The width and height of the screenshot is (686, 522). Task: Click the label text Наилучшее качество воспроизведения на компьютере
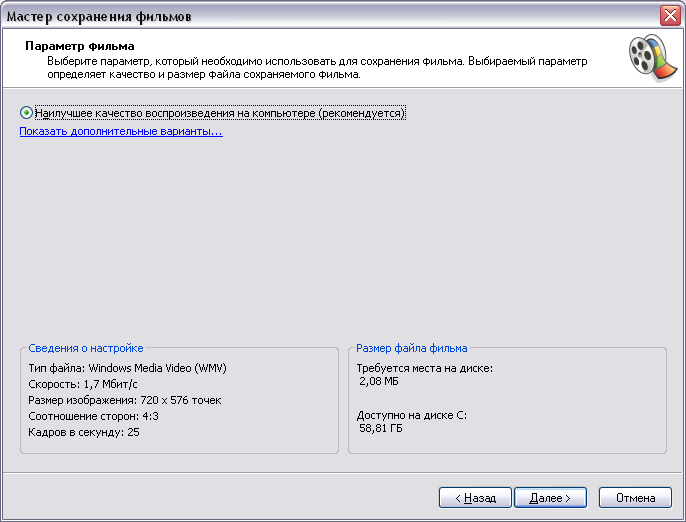pyautogui.click(x=175, y=113)
